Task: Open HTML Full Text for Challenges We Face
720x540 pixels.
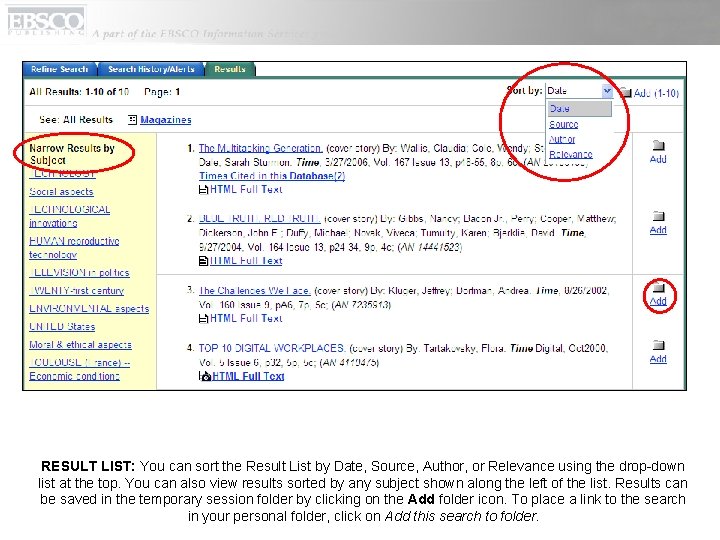Action: click(246, 318)
